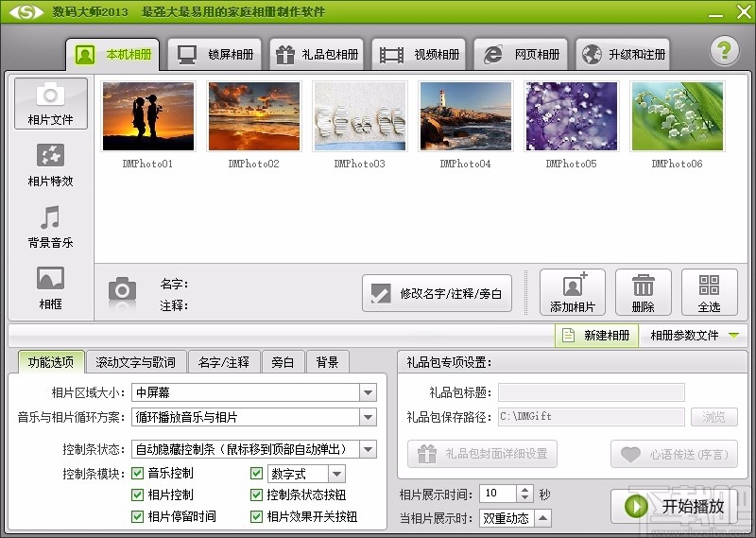756x538 pixels.
Task: Click the 相片展示时间 value field
Action: click(498, 494)
